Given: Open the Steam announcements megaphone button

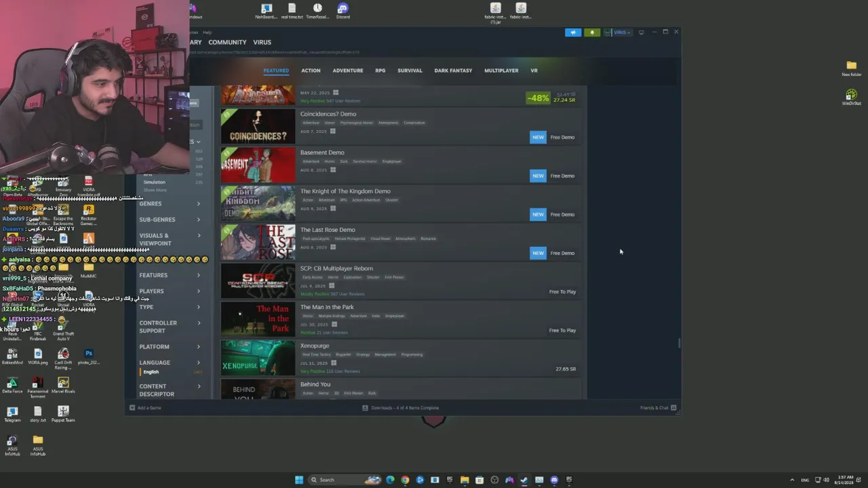Looking at the screenshot, I should click(x=573, y=32).
